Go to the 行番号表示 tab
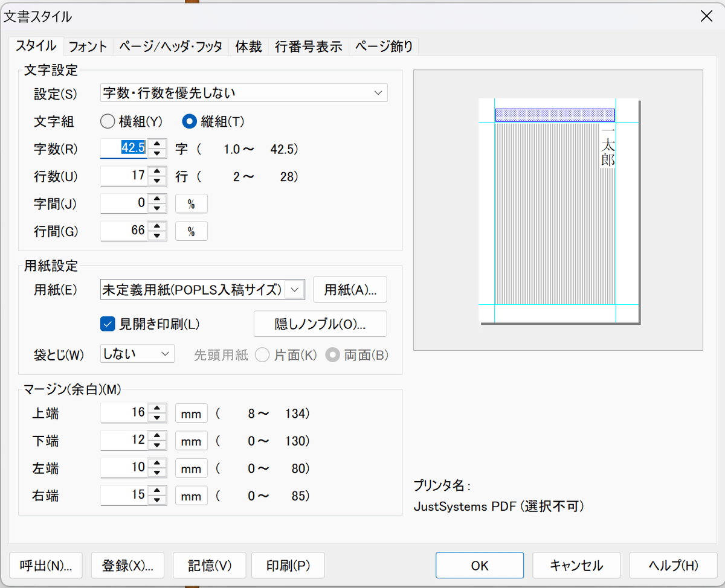The image size is (725, 588). [308, 46]
